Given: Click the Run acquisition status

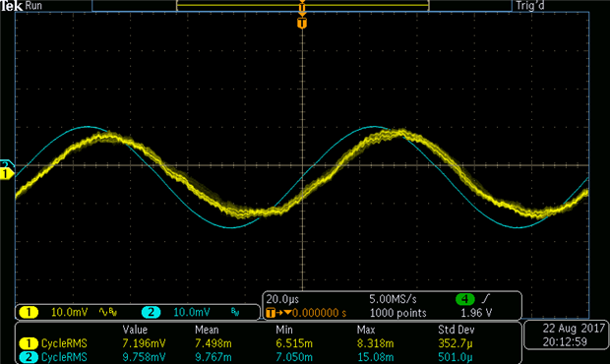Looking at the screenshot, I should click(x=33, y=6).
